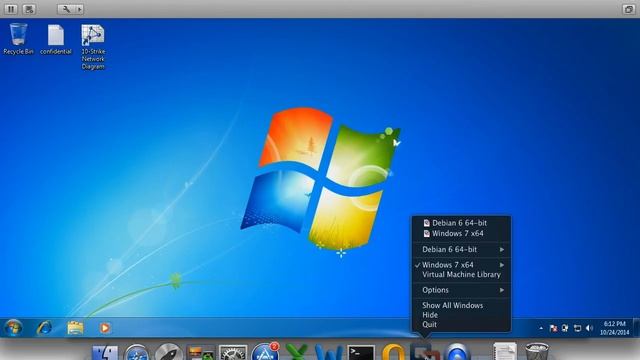Launch Microsoft Word from the dock
Viewport: 640px width, 360px height.
tap(329, 352)
